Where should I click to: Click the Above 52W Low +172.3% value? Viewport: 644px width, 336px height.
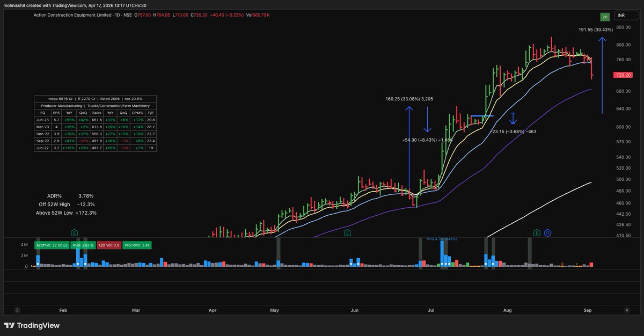point(86,213)
